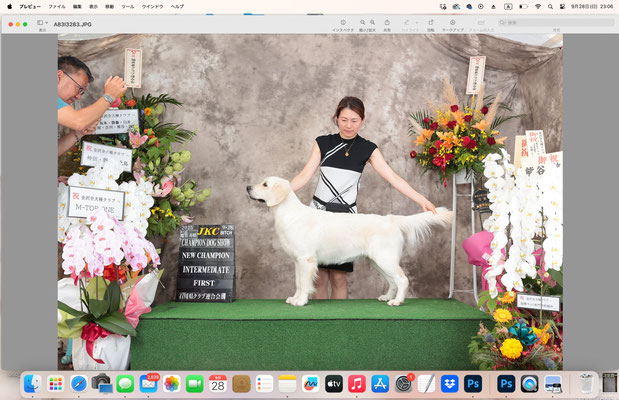619x400 pixels.
Task: Open Spotlight search in menu bar
Action: tap(550, 6)
